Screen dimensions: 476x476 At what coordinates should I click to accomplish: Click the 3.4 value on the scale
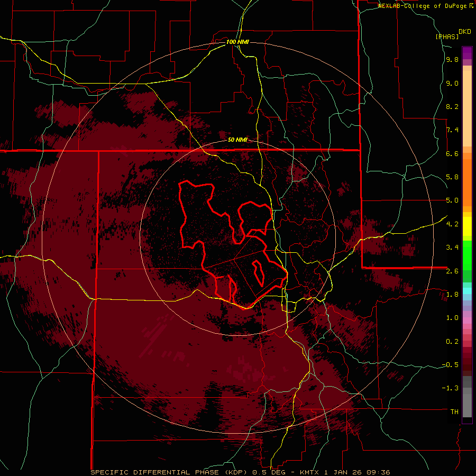pos(452,248)
